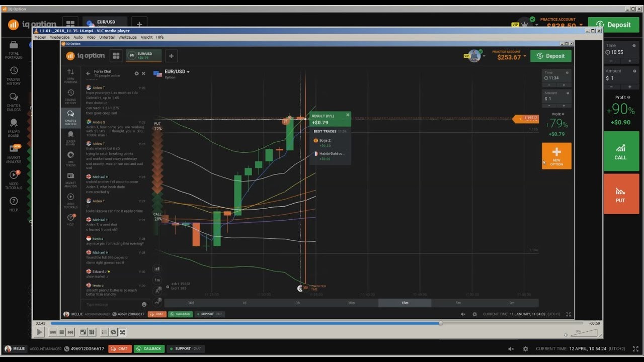644x362 pixels.
Task: Close the Result (P/L) popup
Action: 347,115
